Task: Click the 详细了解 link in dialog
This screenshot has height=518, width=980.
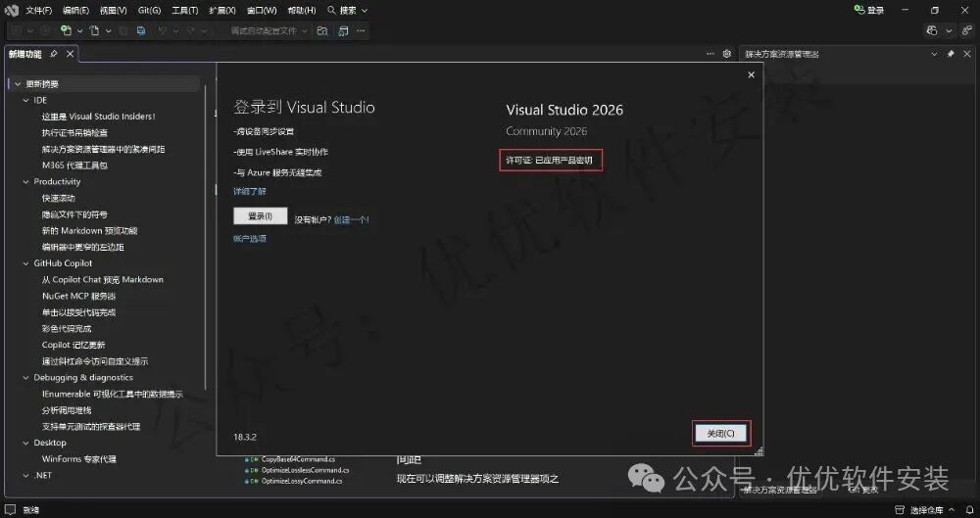Action: click(x=249, y=191)
